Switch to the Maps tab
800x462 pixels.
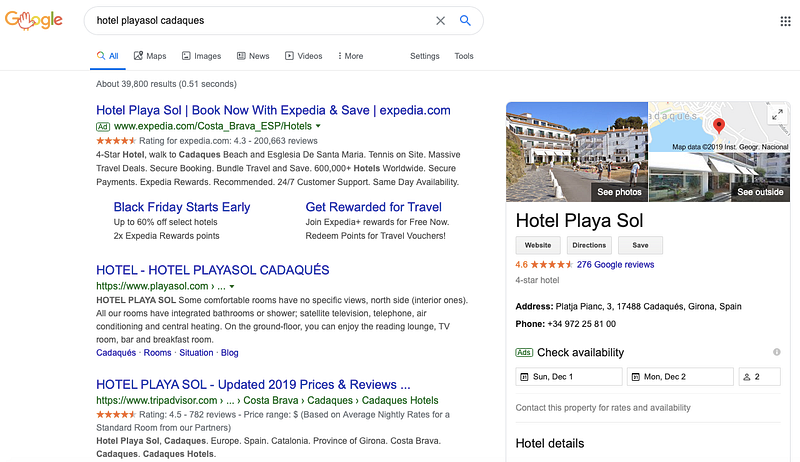coord(150,56)
